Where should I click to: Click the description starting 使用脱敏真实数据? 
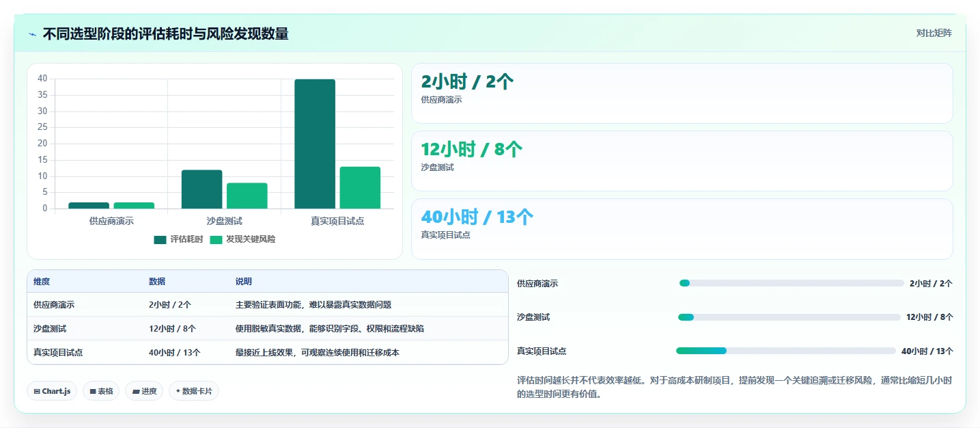click(x=330, y=329)
